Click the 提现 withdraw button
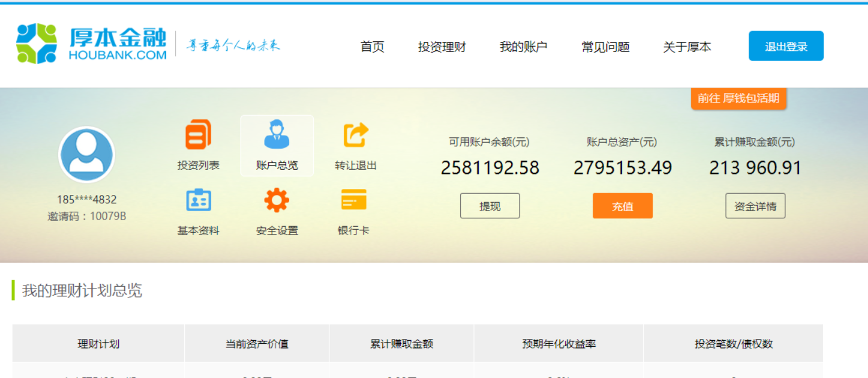Image resolution: width=868 pixels, height=378 pixels. point(489,205)
